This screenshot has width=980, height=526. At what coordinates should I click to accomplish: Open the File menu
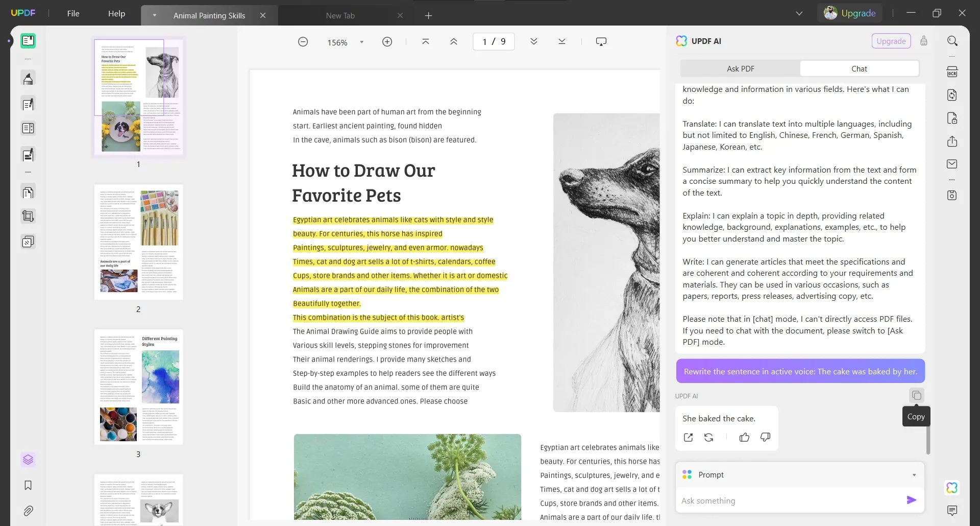(x=73, y=14)
